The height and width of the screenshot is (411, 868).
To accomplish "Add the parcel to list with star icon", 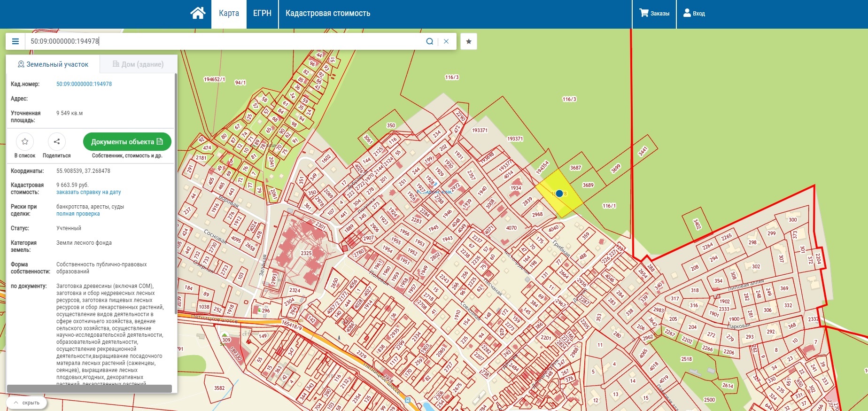I will (25, 141).
